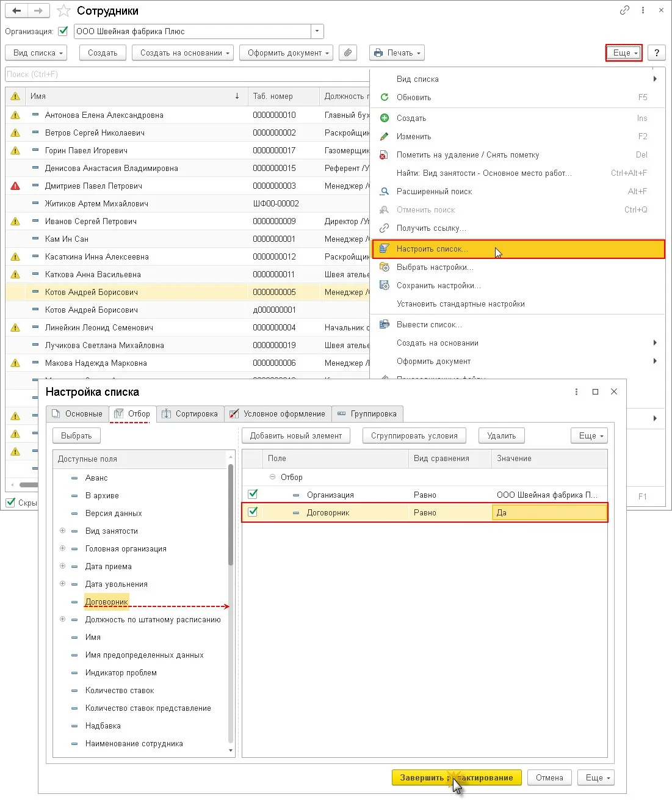The image size is (672, 800).
Task: Switch to the Отбор tab
Action: [132, 413]
